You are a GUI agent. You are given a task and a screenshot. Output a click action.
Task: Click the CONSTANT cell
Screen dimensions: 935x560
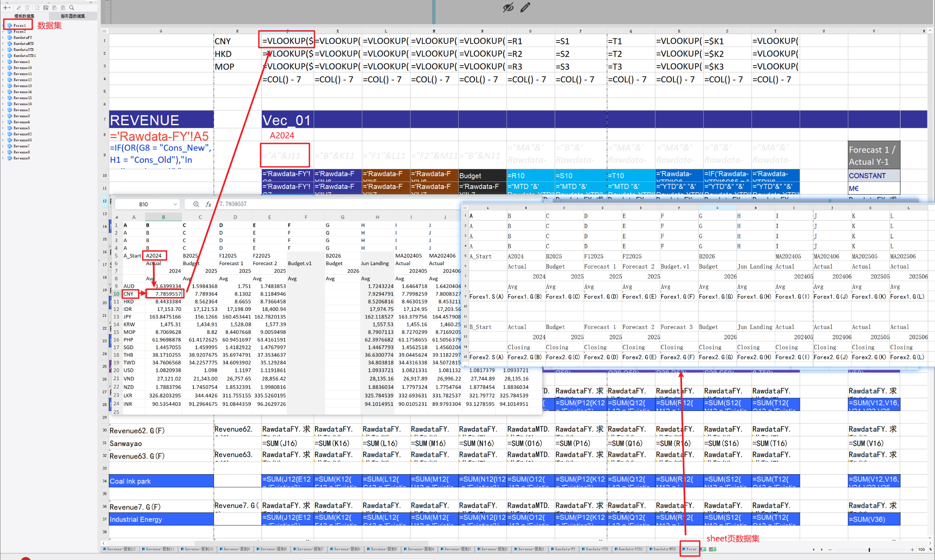click(x=874, y=176)
